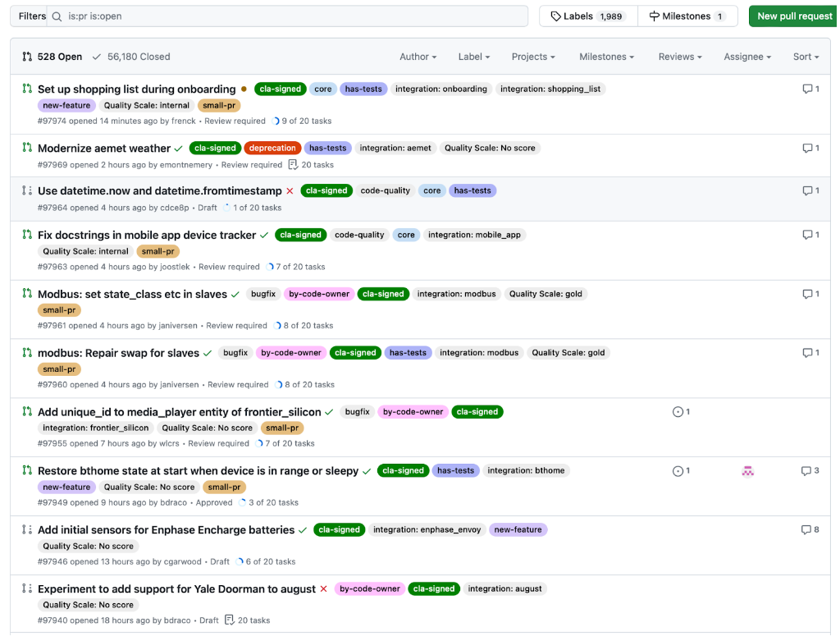
Task: Click failed checks X on Use datetime.now PR
Action: tap(290, 190)
